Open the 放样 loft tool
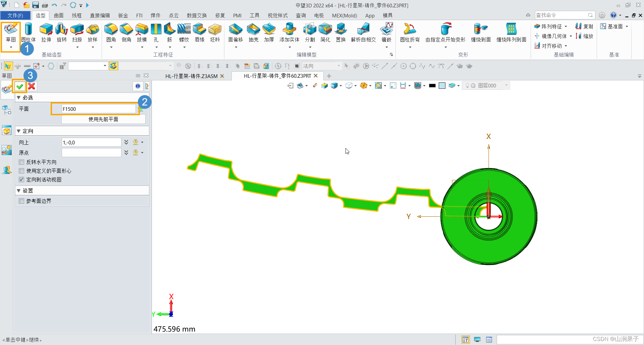 coord(93,33)
